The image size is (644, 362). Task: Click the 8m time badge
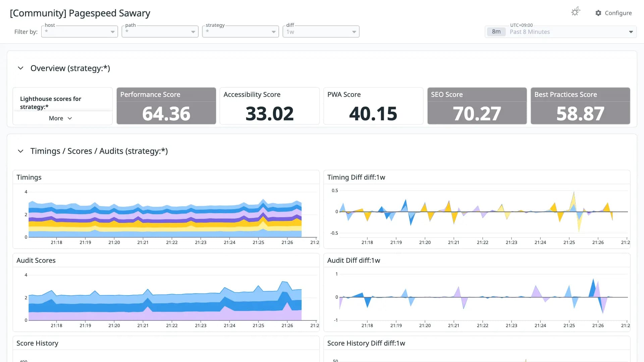click(496, 32)
